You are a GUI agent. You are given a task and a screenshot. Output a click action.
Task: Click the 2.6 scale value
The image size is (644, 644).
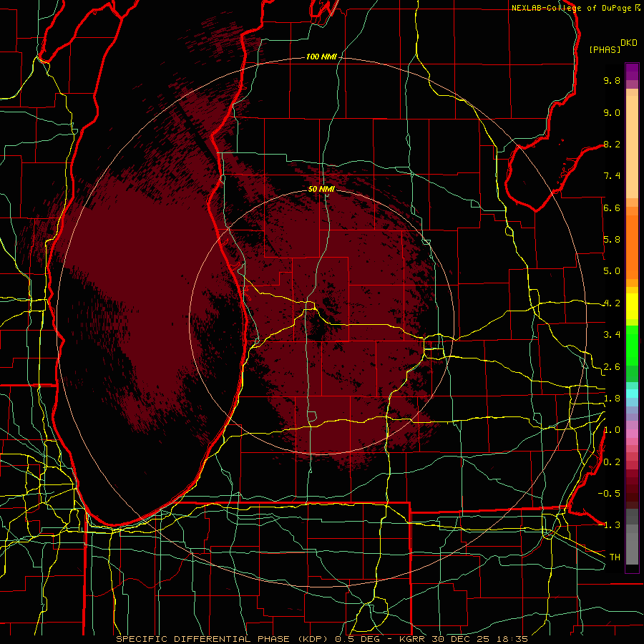tap(612, 367)
